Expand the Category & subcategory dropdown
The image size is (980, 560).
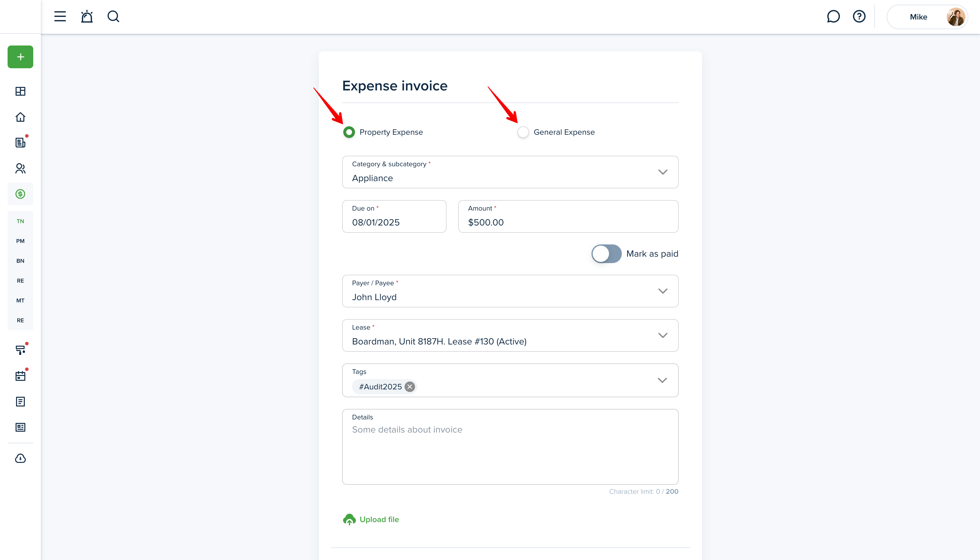(510, 172)
